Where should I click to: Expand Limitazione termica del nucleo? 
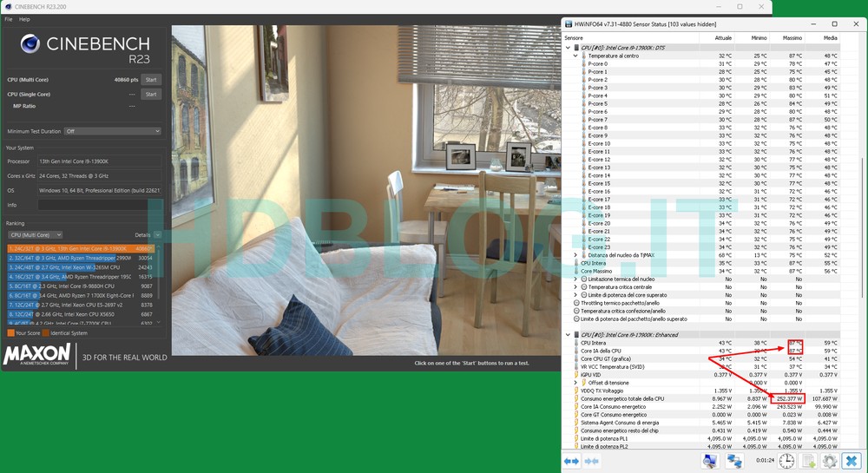coord(575,279)
